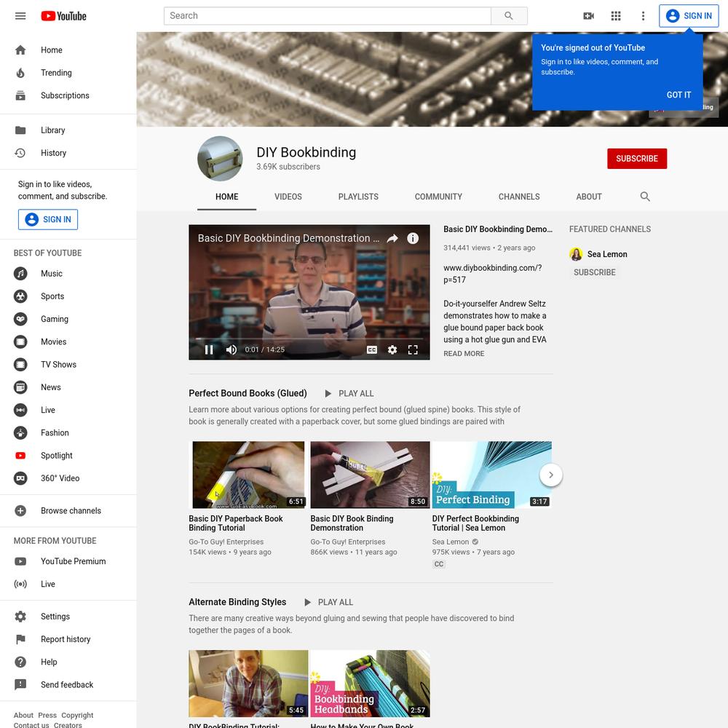
Task: Open the hamburger guide menu
Action: coord(20,16)
